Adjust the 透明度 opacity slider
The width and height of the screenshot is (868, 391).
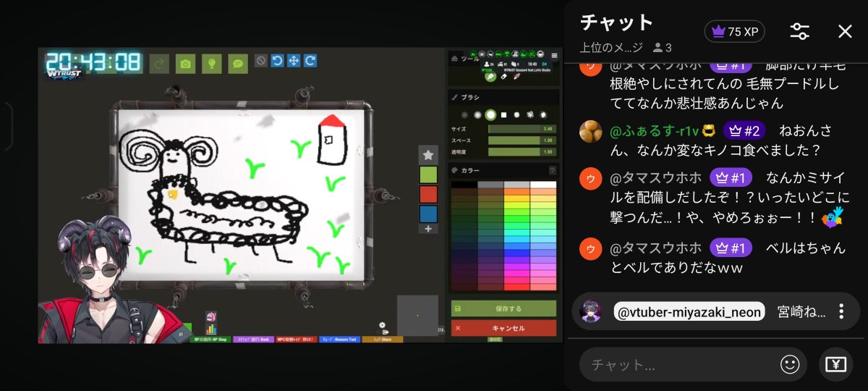click(522, 152)
